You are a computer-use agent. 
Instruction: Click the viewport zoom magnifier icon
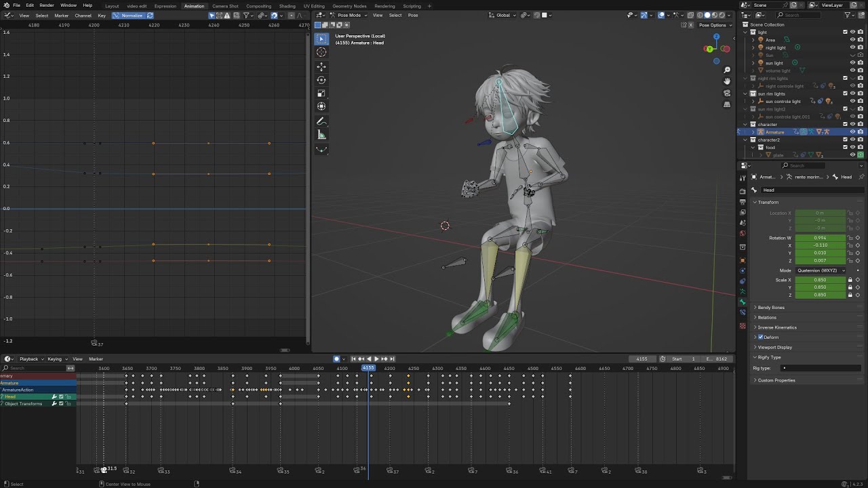727,70
